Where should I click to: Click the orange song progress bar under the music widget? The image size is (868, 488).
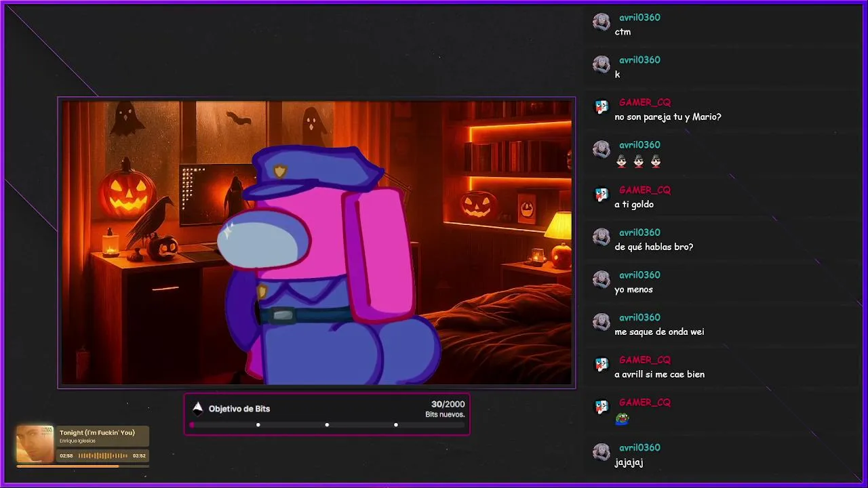[x=82, y=466]
